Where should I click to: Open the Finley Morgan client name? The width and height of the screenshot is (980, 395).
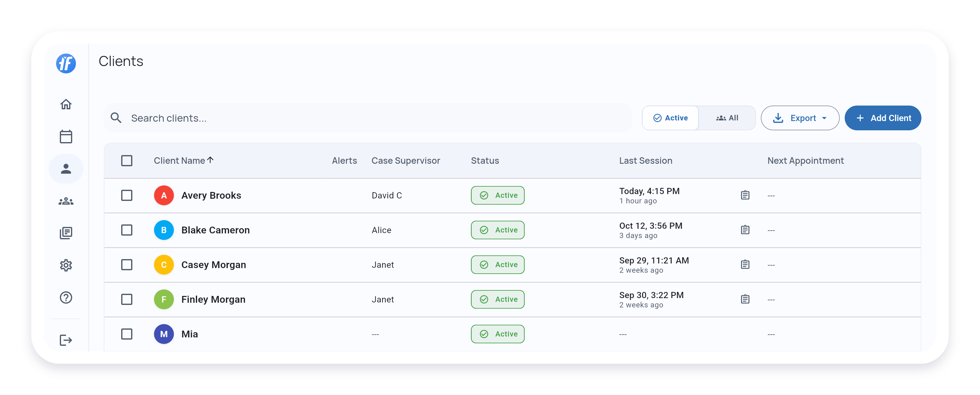point(213,299)
